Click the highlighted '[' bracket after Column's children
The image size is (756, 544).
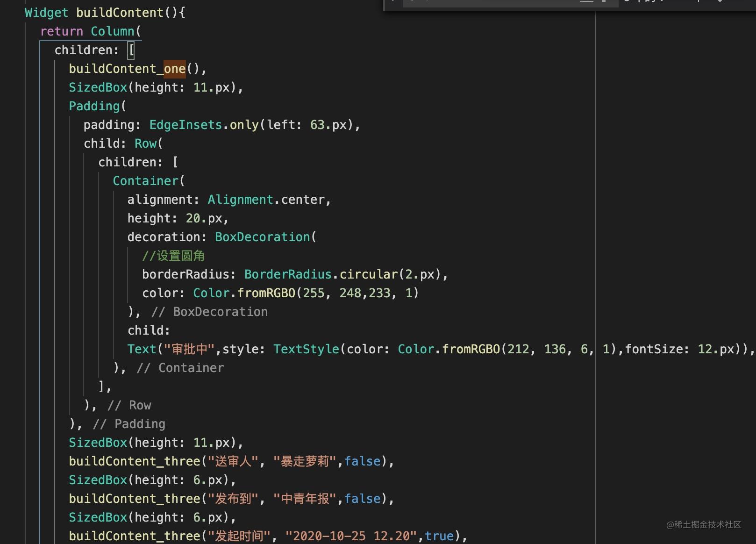pyautogui.click(x=131, y=50)
